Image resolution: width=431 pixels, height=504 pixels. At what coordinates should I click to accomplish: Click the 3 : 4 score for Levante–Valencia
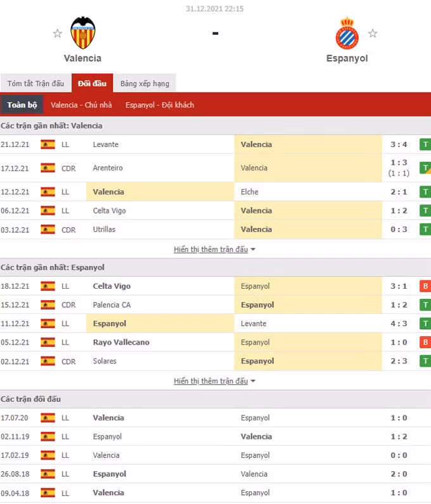399,144
